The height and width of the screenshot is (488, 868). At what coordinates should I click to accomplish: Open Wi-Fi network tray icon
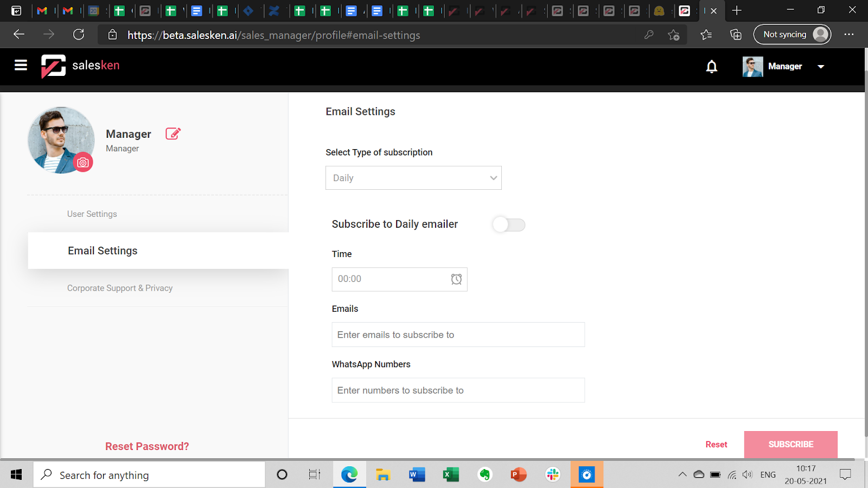tap(732, 475)
